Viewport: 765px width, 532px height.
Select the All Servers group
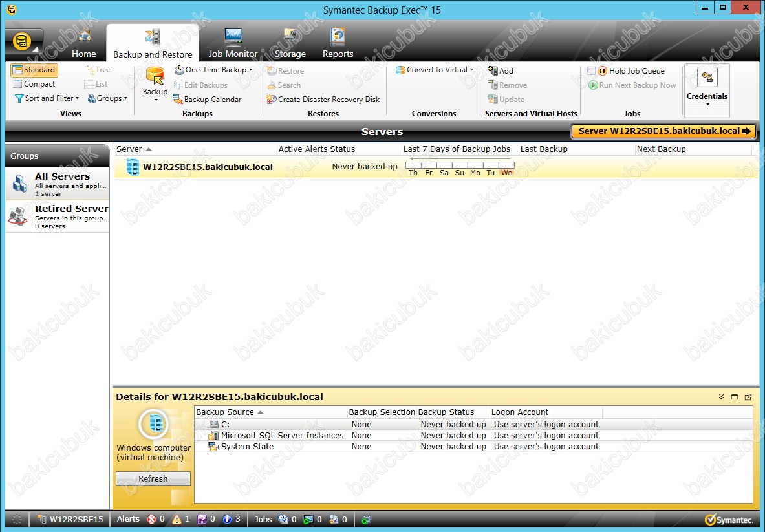coord(58,184)
